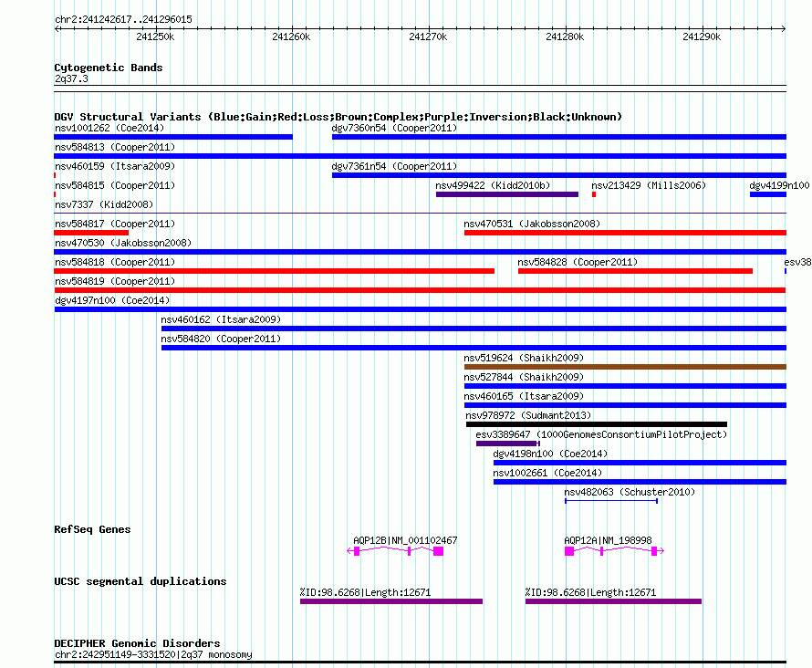
Task: Click the nsv584817 (Cooper2011) red loss bar
Action: pyautogui.click(x=91, y=233)
